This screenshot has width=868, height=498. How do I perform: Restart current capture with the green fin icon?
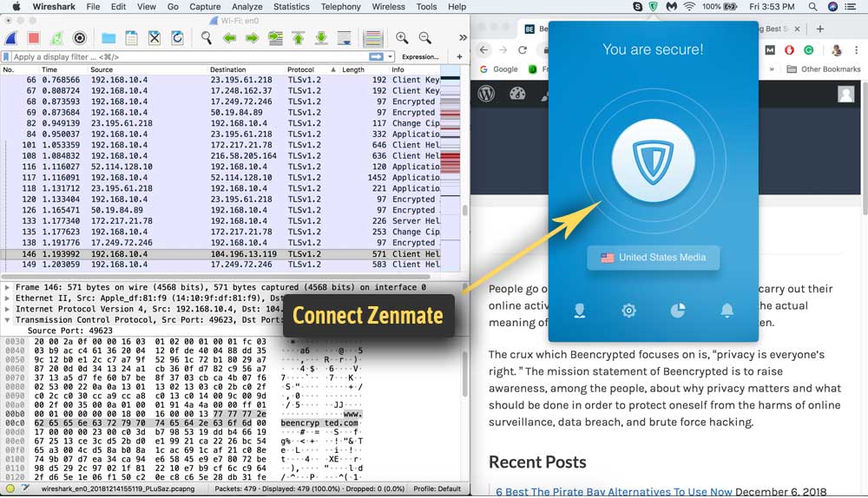pos(56,38)
